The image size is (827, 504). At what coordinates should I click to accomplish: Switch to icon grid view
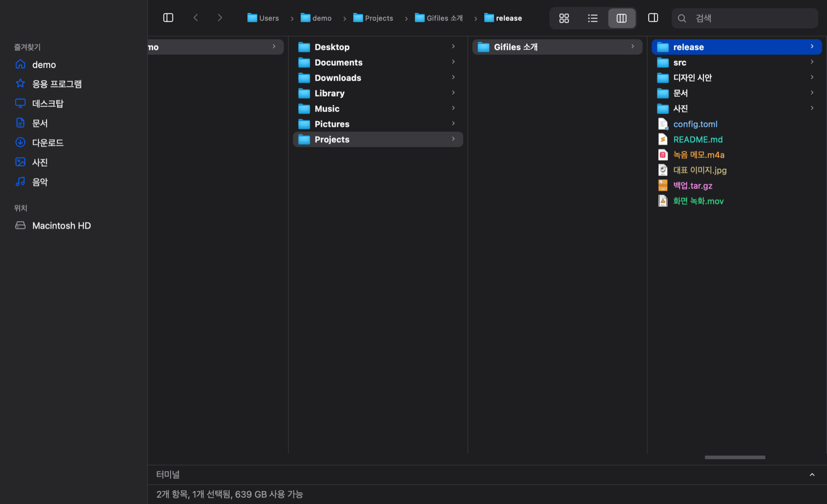pos(564,18)
